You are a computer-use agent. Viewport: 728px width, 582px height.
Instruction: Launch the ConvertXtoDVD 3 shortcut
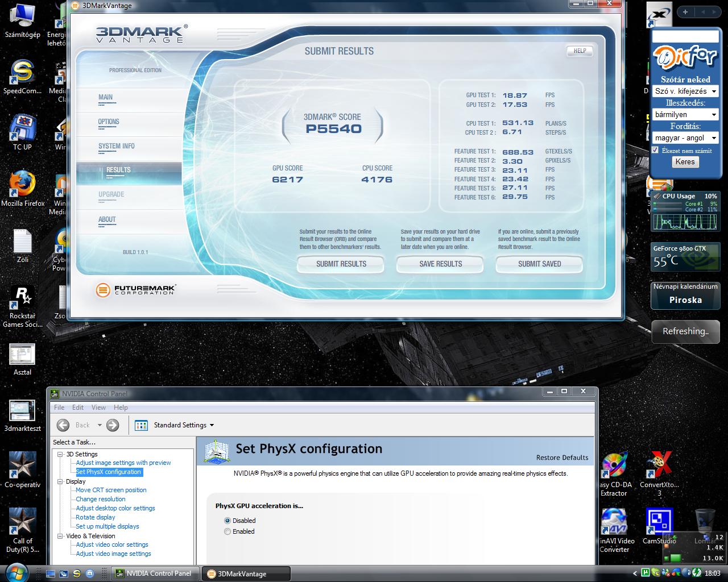click(x=659, y=475)
